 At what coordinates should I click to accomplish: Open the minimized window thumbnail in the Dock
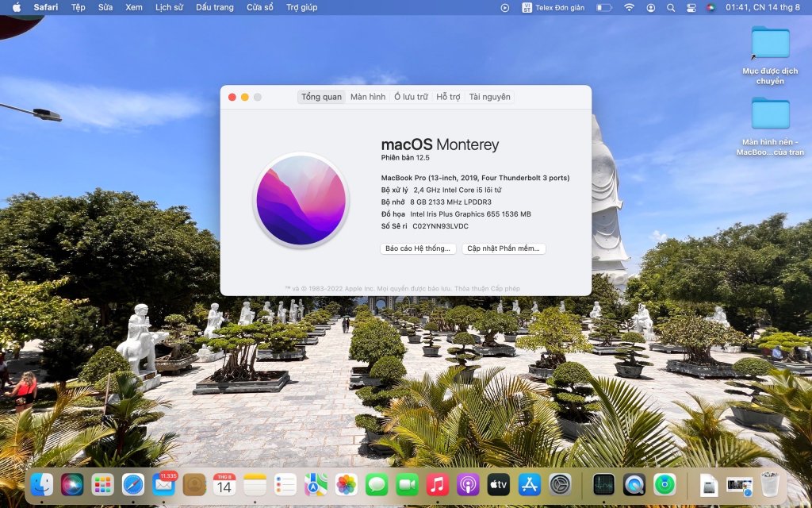[x=740, y=487]
